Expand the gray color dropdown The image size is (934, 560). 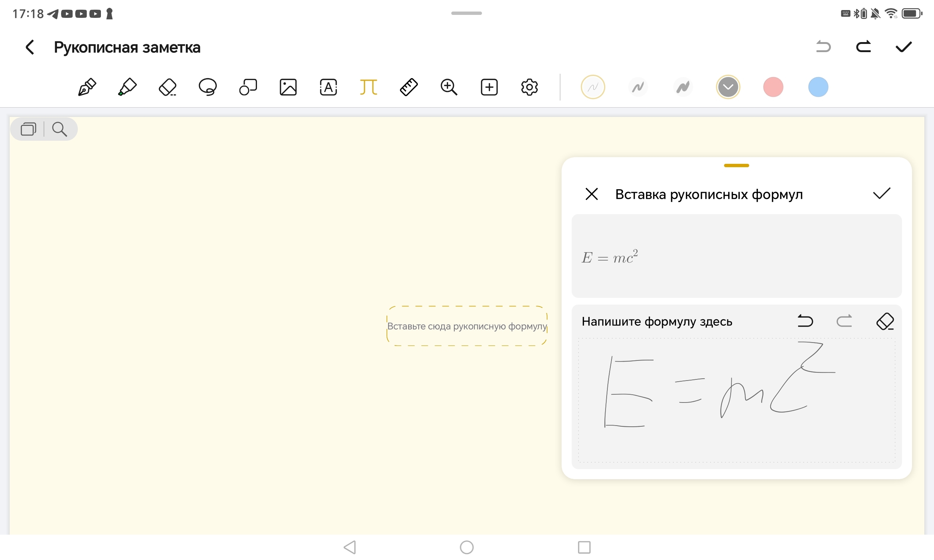pyautogui.click(x=728, y=87)
